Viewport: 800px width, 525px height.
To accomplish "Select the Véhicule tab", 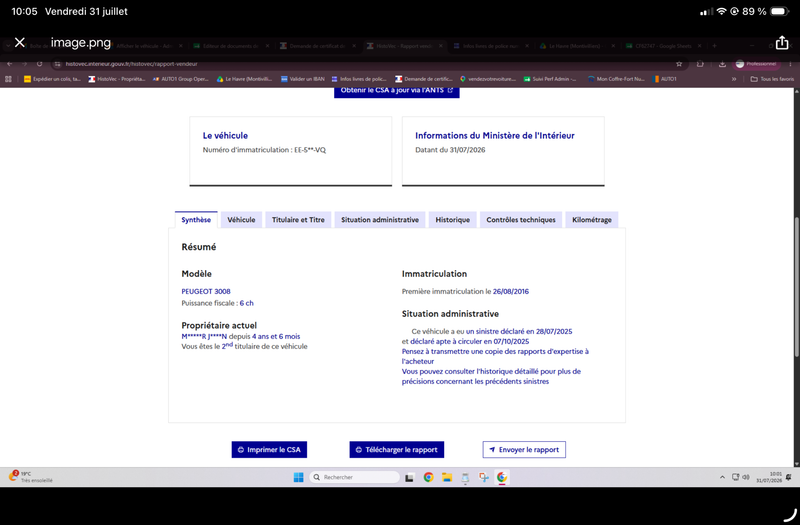I will [241, 220].
